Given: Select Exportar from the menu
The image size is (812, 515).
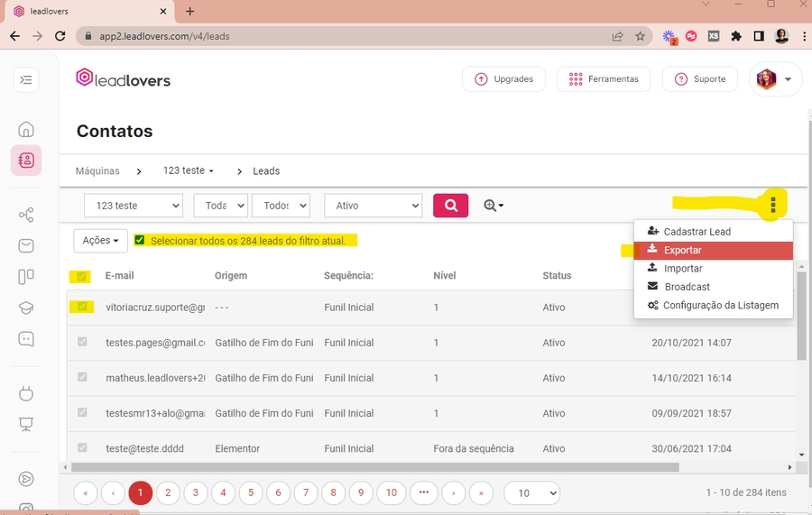Looking at the screenshot, I should (x=682, y=250).
